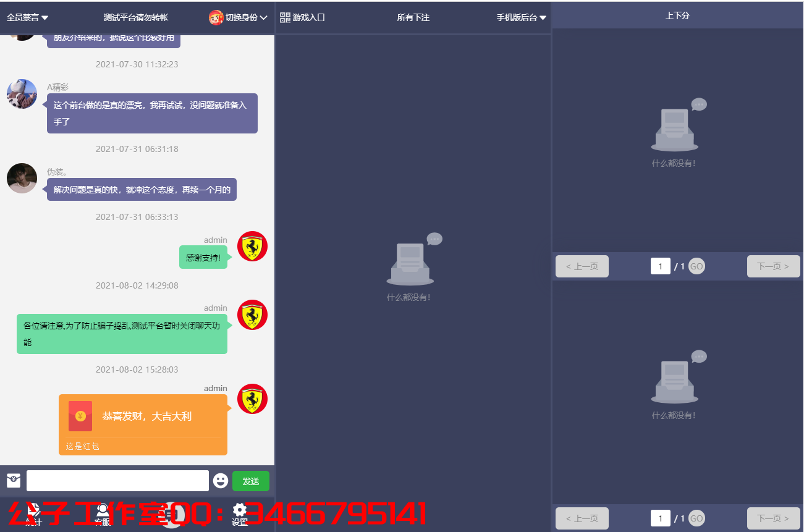The image size is (804, 532).
Task: Click 下一页 in the lower right pager
Action: [x=774, y=518]
